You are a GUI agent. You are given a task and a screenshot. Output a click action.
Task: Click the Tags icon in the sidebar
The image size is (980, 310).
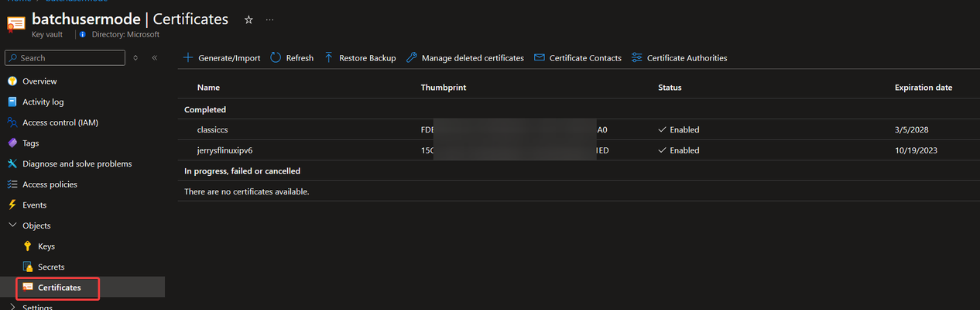(12, 143)
